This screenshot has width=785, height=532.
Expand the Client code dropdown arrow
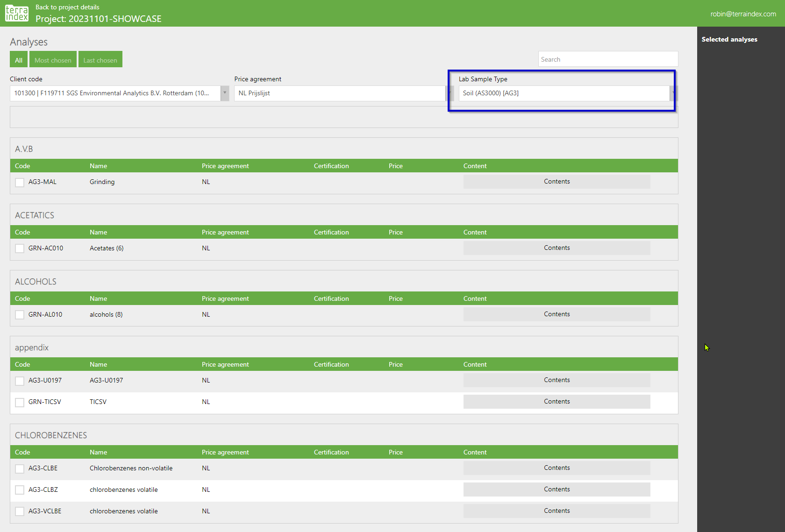[x=225, y=93]
